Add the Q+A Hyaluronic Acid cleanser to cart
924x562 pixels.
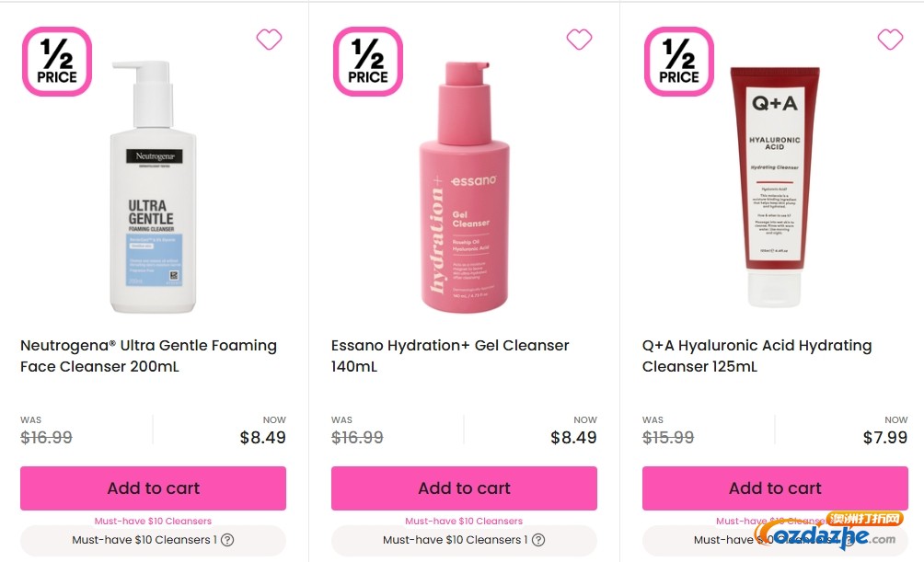pyautogui.click(x=775, y=487)
